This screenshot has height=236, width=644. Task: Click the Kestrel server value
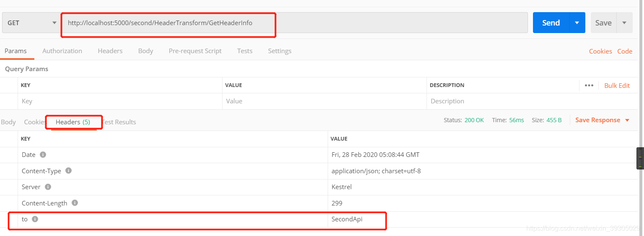341,187
